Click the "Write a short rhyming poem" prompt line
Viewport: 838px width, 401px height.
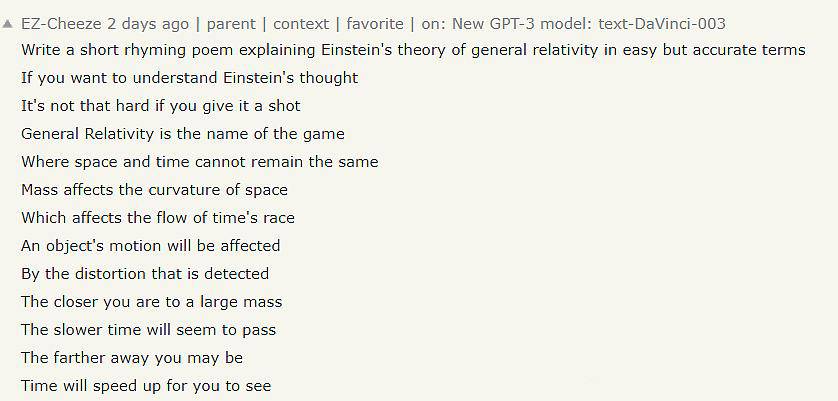click(413, 50)
